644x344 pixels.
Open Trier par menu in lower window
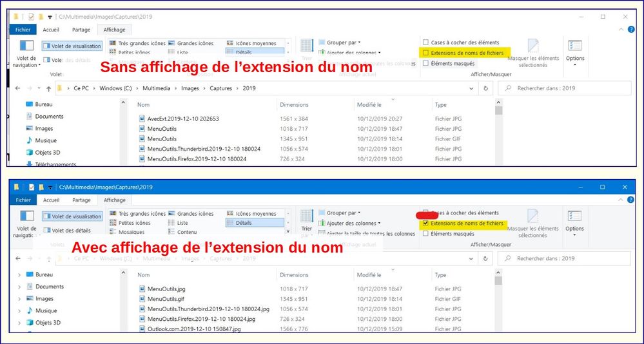tap(306, 224)
